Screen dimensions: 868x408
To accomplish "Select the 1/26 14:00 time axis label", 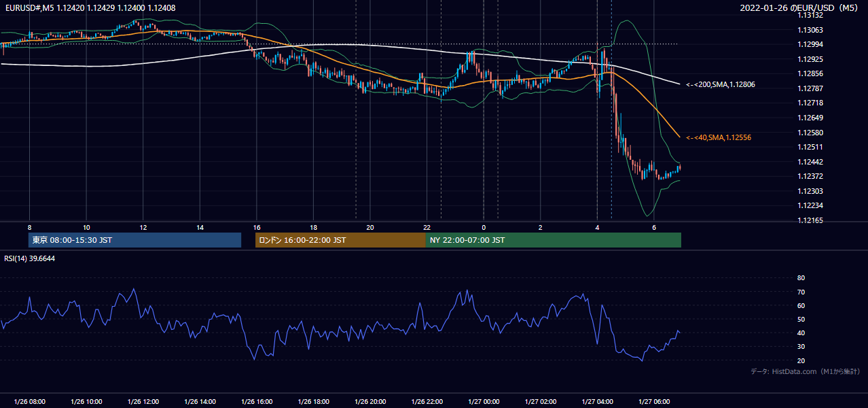I will (x=200, y=402).
